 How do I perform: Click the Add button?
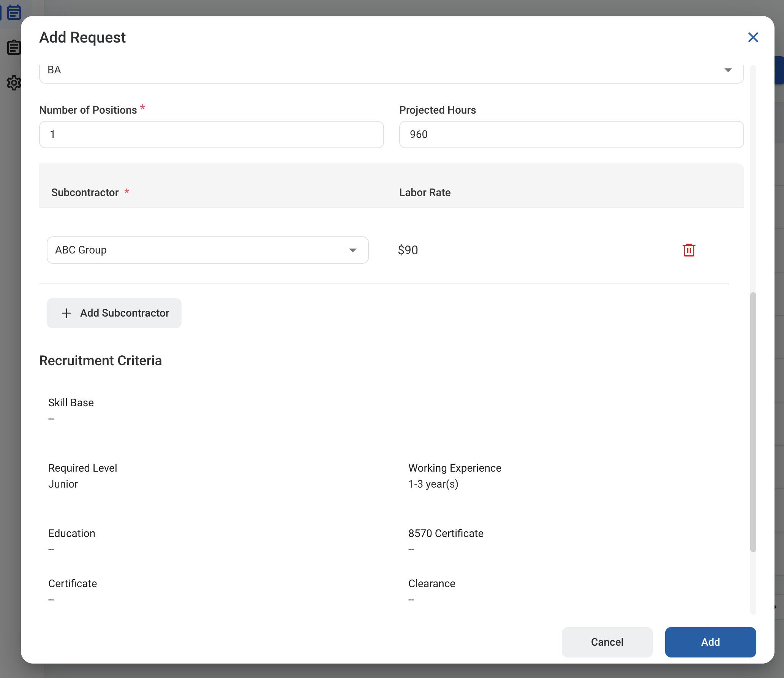(x=710, y=642)
